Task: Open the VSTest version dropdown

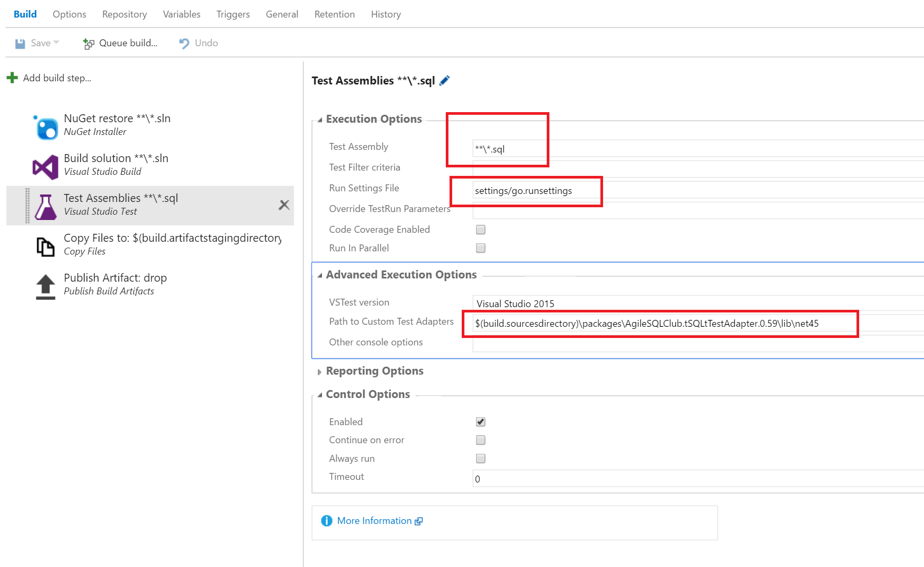Action: pyautogui.click(x=691, y=303)
